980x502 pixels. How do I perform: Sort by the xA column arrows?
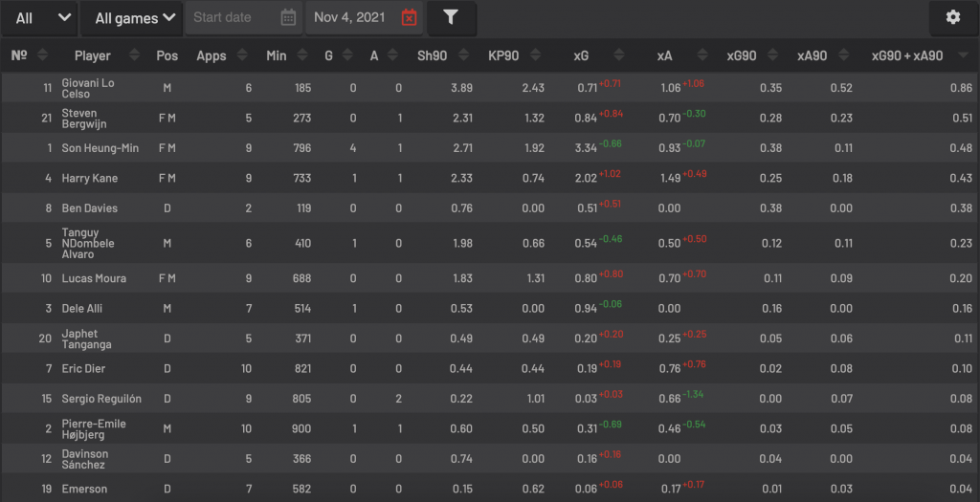click(702, 55)
